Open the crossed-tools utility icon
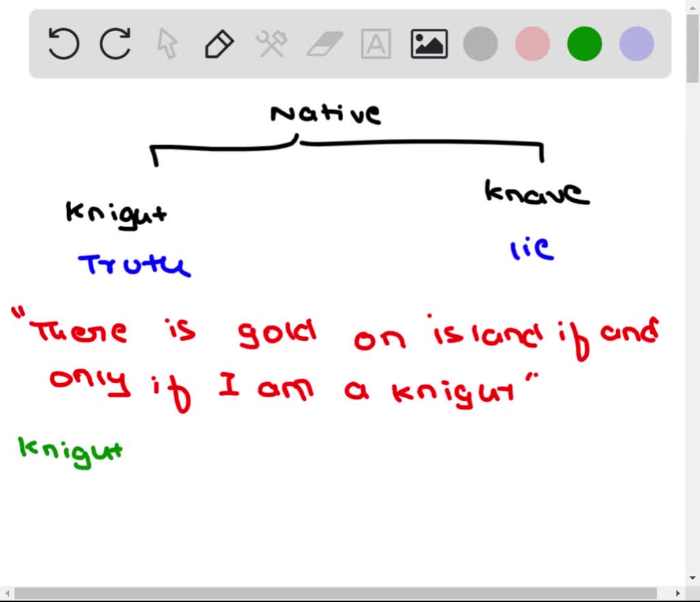 [x=271, y=43]
